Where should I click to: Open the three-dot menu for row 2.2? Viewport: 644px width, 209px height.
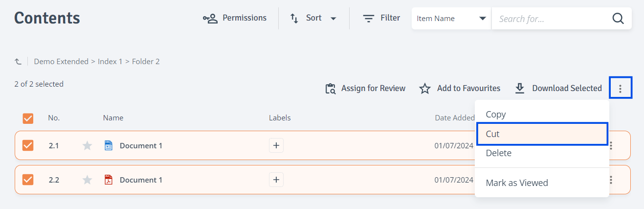(x=611, y=180)
